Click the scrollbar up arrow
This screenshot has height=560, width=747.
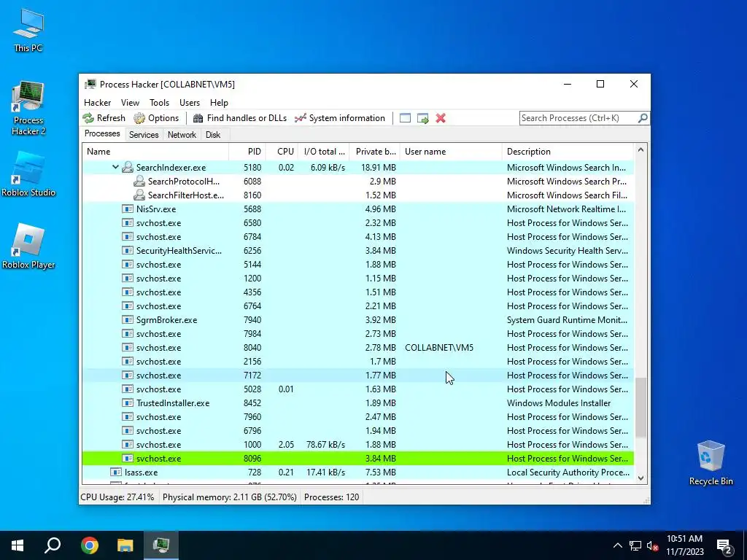640,150
